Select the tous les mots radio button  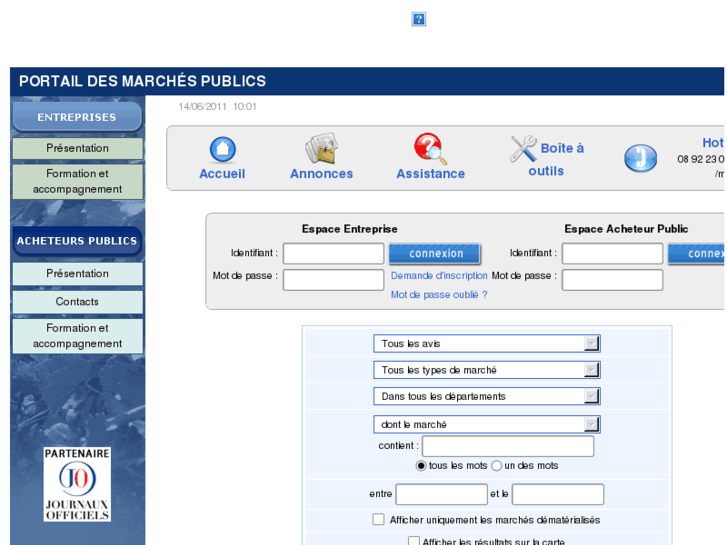click(x=421, y=466)
